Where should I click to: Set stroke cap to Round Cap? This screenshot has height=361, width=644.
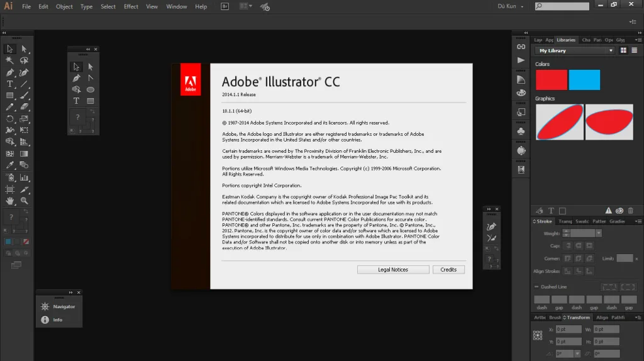pyautogui.click(x=579, y=246)
